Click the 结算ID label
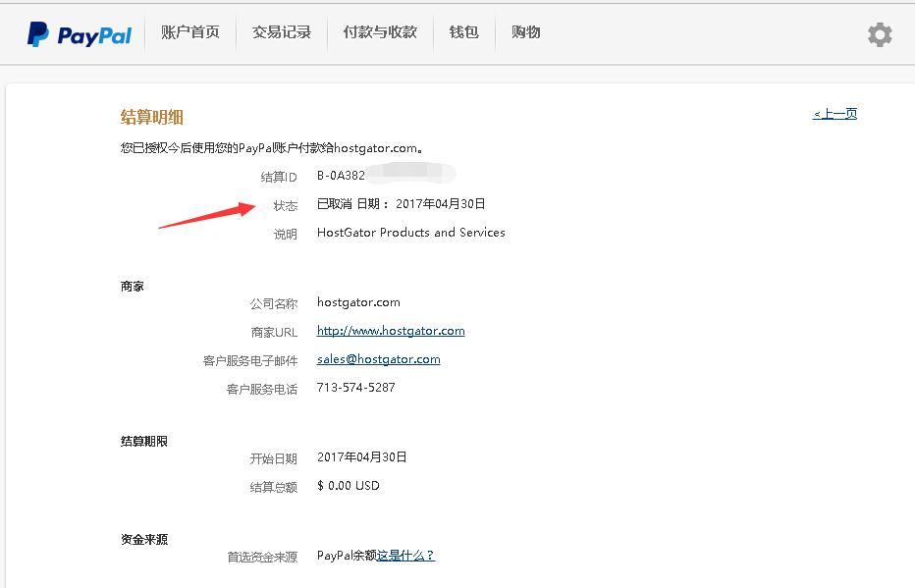 [279, 177]
